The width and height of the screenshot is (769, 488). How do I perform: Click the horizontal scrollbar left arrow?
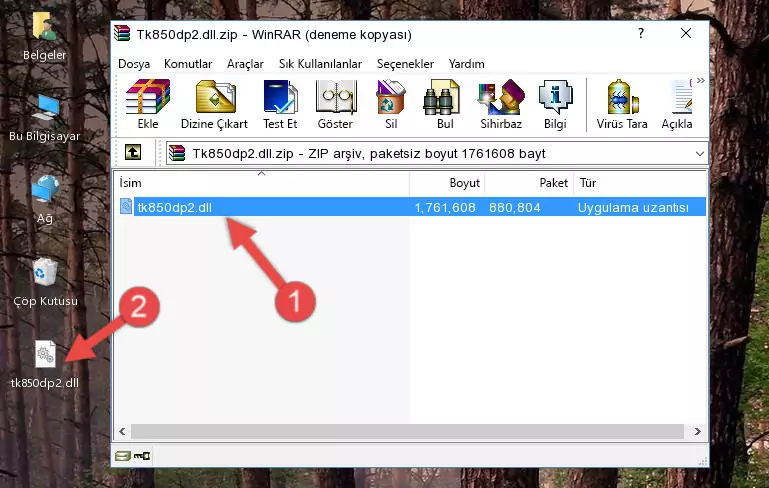pyautogui.click(x=123, y=432)
